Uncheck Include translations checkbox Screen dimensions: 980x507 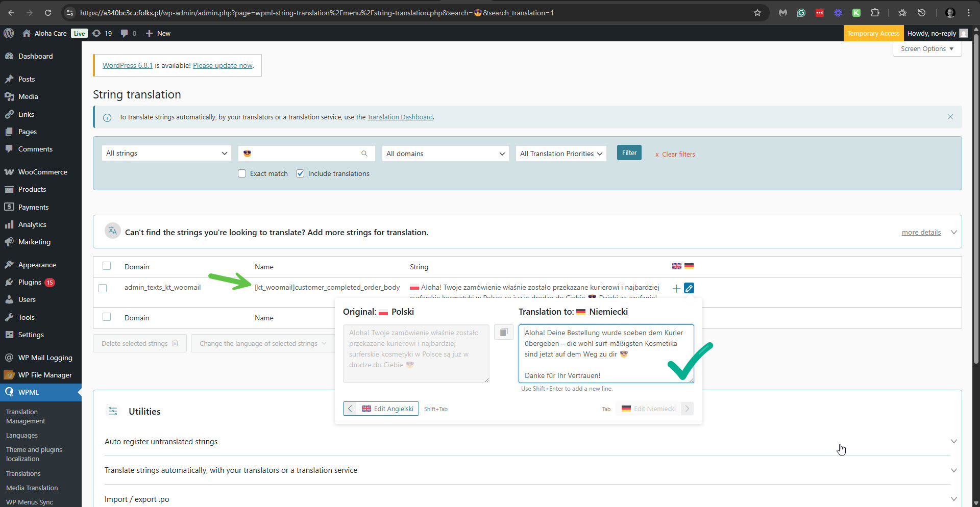tap(300, 173)
